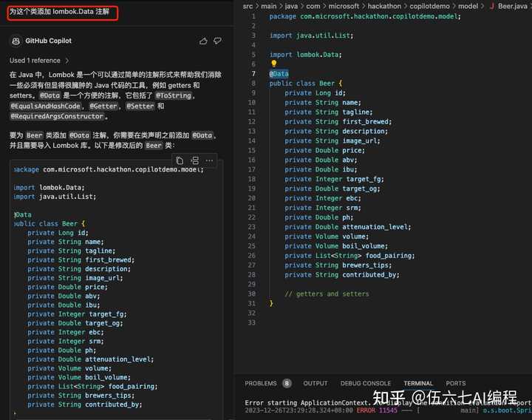The image size is (532, 420).
Task: Click 'private Integer target_fg;' in editor
Action: pyautogui.click(x=334, y=179)
